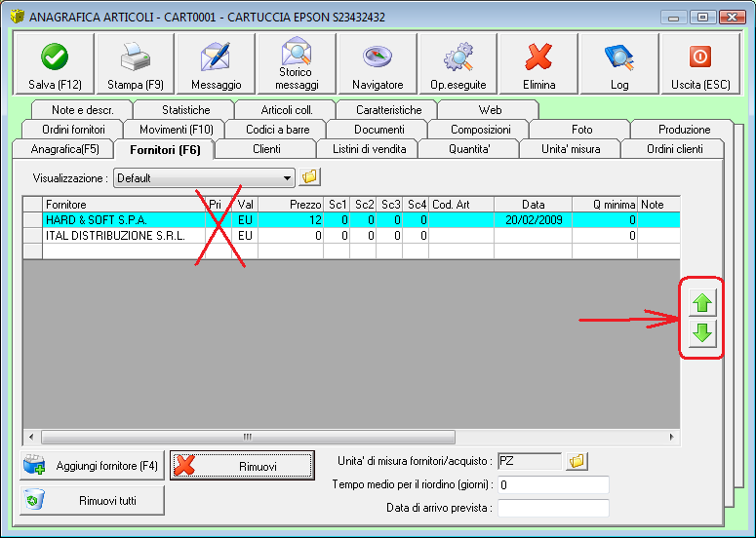
Task: Open Ordini clienti tab
Action: tap(674, 149)
